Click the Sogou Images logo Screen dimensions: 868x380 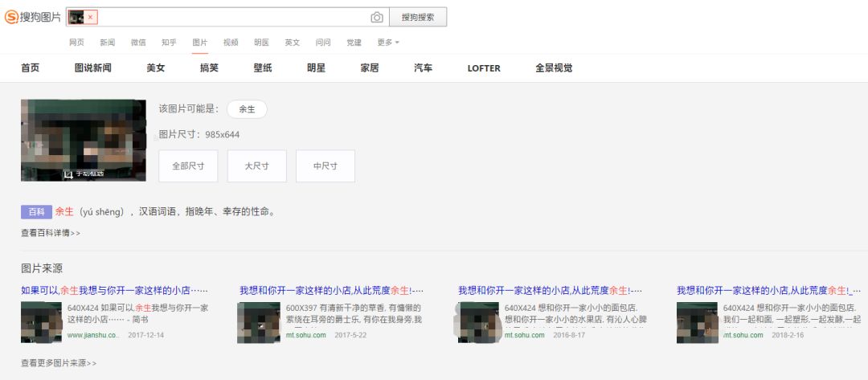33,17
